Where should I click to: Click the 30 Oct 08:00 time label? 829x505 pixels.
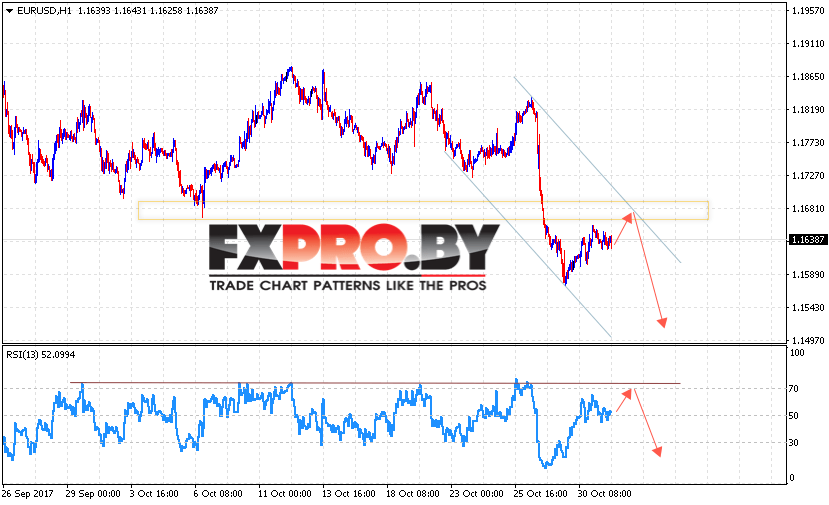pos(604,494)
